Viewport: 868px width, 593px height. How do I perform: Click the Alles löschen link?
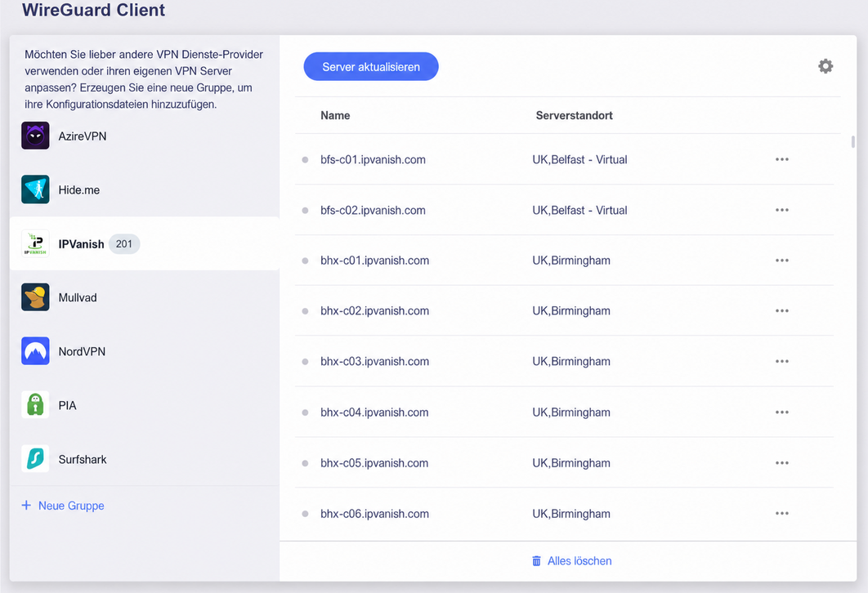pos(579,561)
